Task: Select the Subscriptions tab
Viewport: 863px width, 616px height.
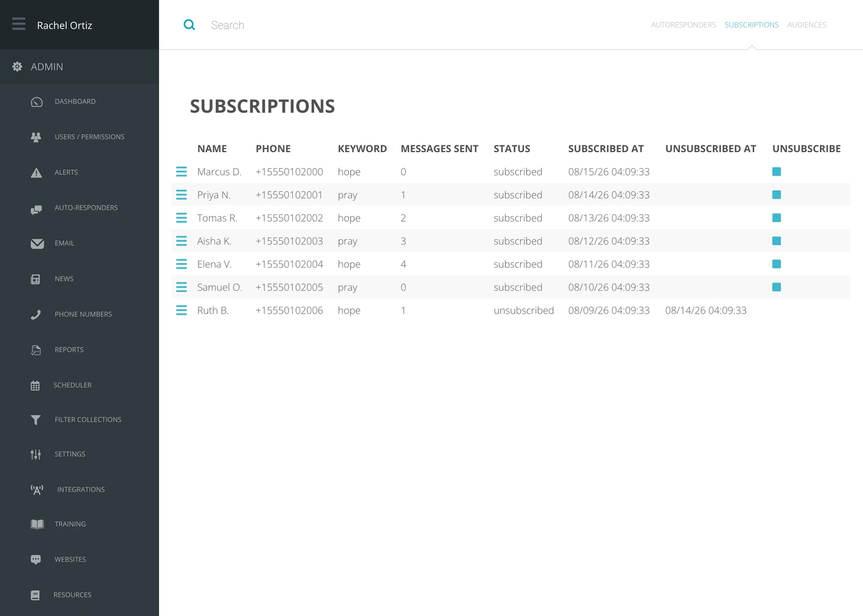Action: tap(751, 25)
